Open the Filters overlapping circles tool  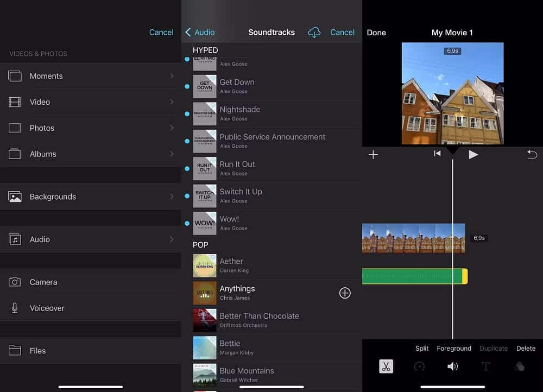[x=519, y=366]
